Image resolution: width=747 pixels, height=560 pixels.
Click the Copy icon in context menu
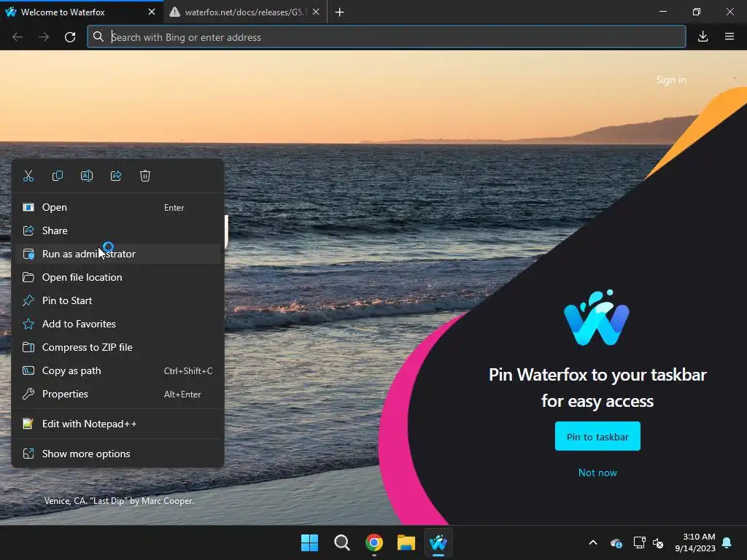[x=57, y=176]
